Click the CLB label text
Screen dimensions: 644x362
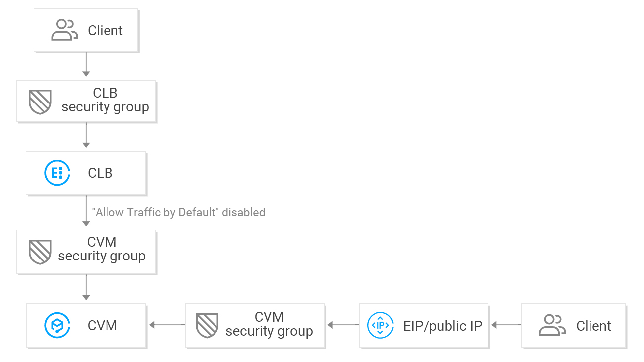click(x=100, y=173)
